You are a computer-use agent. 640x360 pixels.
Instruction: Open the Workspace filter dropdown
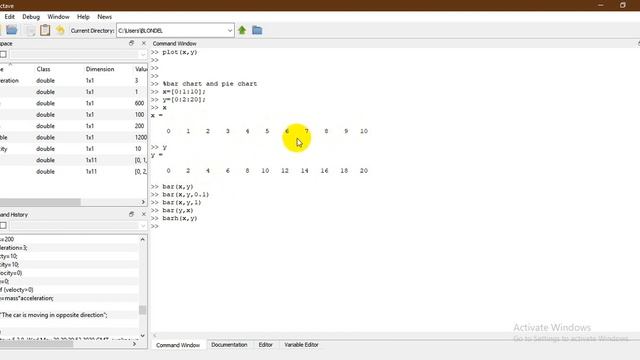(142, 54)
